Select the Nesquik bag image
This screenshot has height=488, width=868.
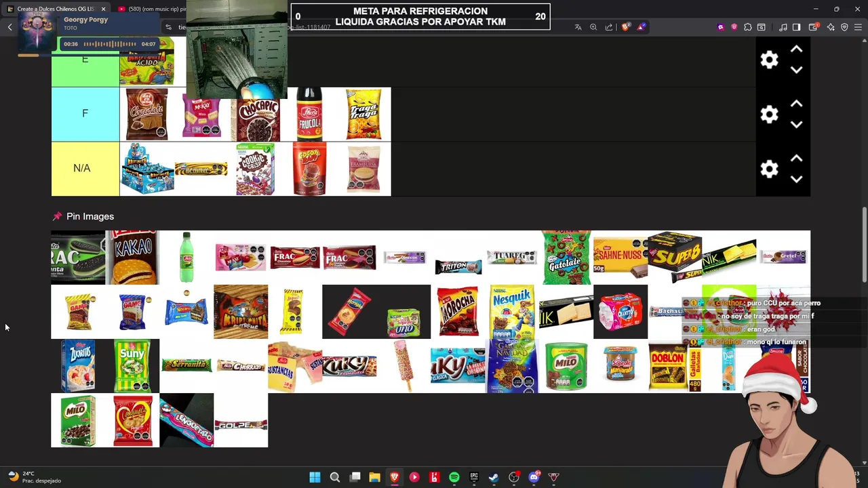512,312
